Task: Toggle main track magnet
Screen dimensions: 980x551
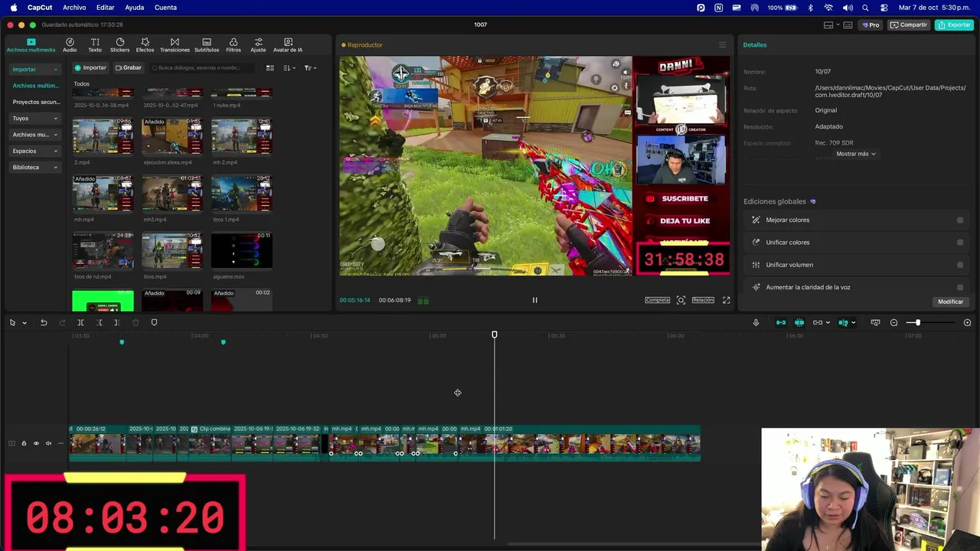Action: click(x=781, y=322)
